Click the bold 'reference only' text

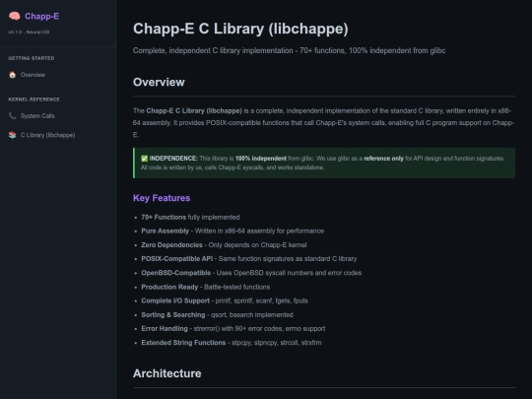pyautogui.click(x=384, y=159)
